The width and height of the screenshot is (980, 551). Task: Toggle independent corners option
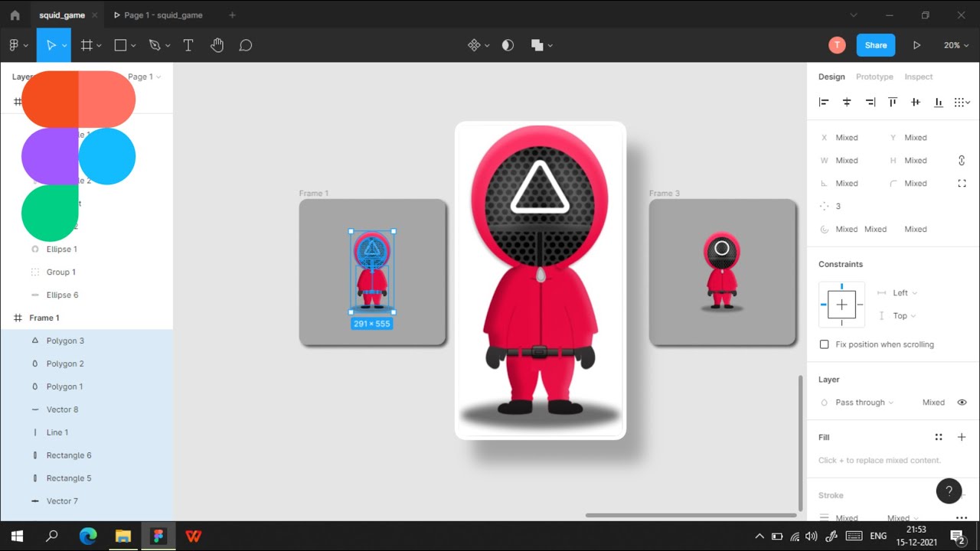(x=962, y=184)
